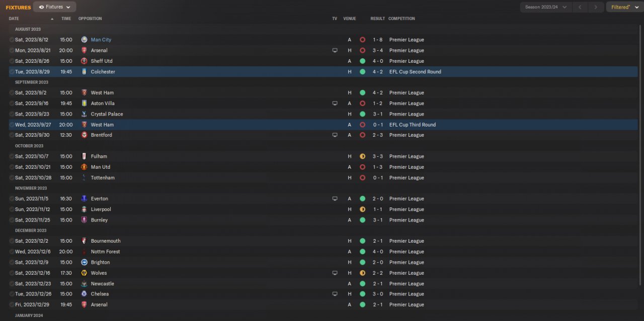Click the TV broadcast icon for the Chelsea match

(x=335, y=294)
